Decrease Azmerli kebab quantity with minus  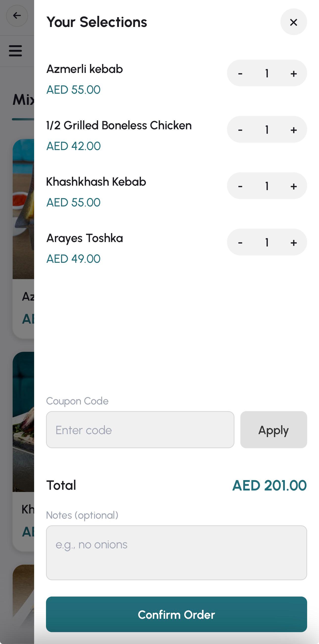[240, 73]
